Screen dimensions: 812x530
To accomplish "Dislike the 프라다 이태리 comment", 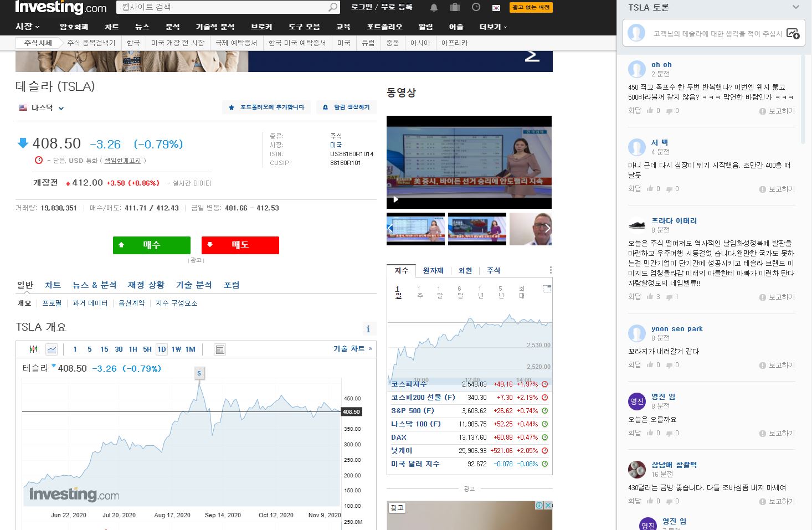I will click(x=669, y=297).
